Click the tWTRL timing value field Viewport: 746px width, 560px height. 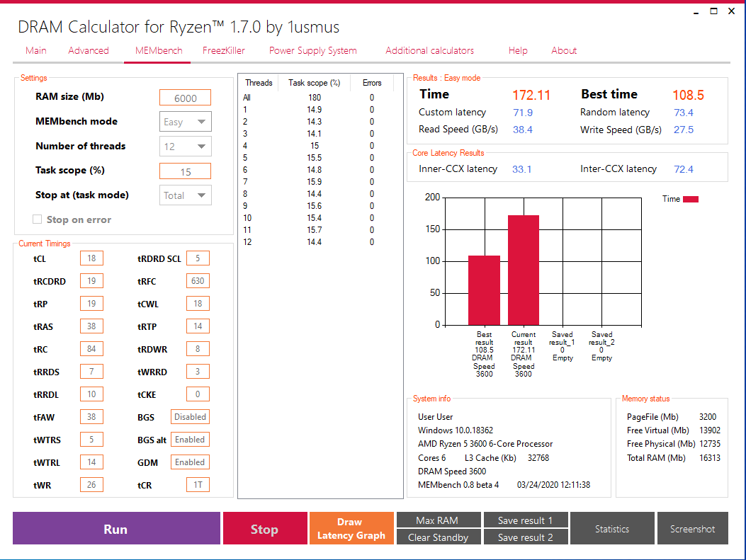(91, 462)
